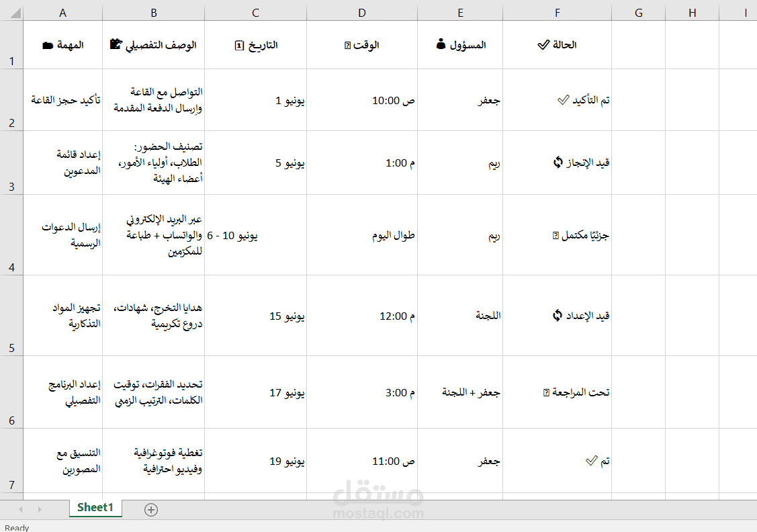Select column C header
Image resolution: width=757 pixels, height=532 pixels.
tap(255, 13)
